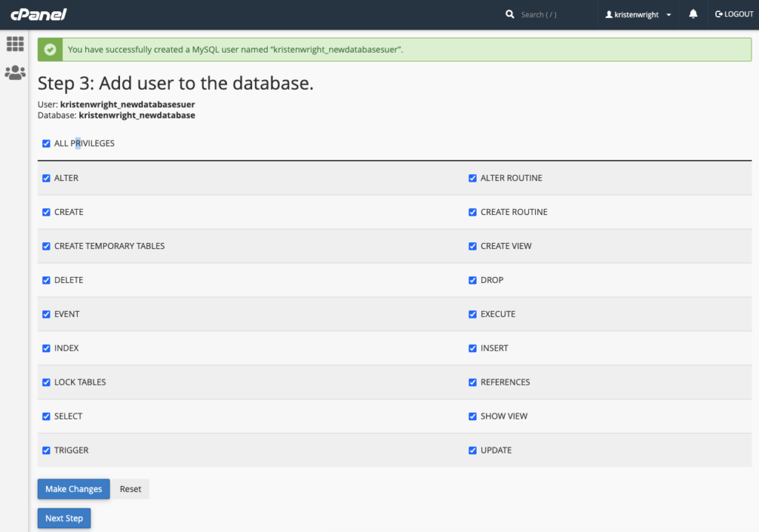
Task: Uncheck the TRIGGER privilege checkbox
Action: pos(46,451)
